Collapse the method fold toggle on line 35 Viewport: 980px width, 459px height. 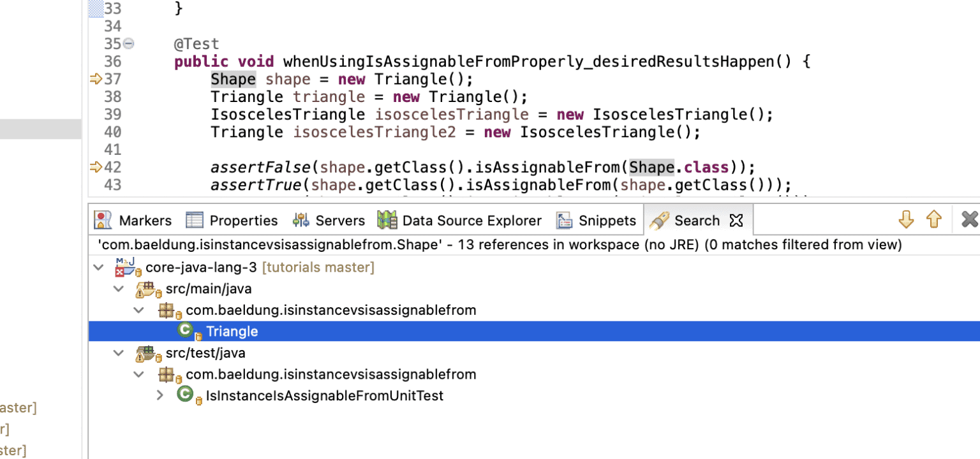point(129,44)
